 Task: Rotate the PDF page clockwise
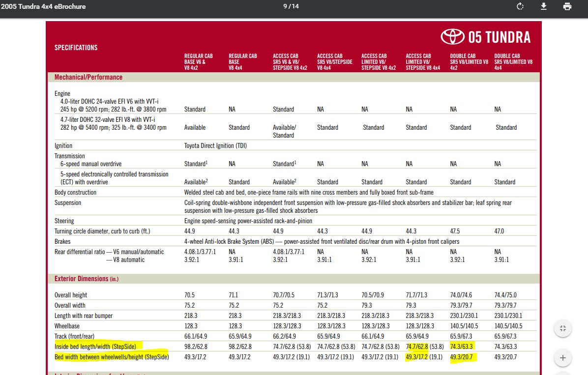tap(520, 6)
